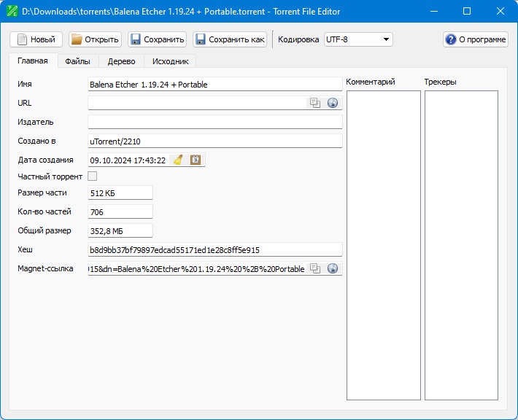518x420 pixels.
Task: Click inside the Комментарий text area
Action: 384,245
